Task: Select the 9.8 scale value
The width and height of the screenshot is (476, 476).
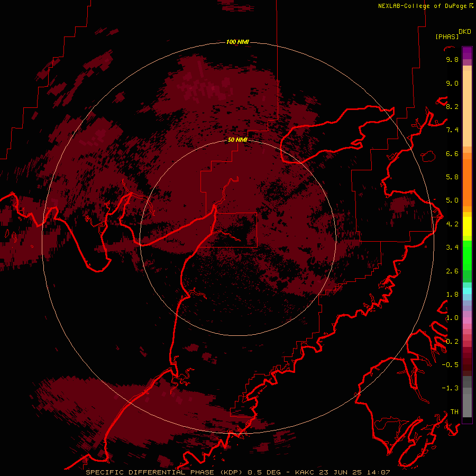Action: 452,59
